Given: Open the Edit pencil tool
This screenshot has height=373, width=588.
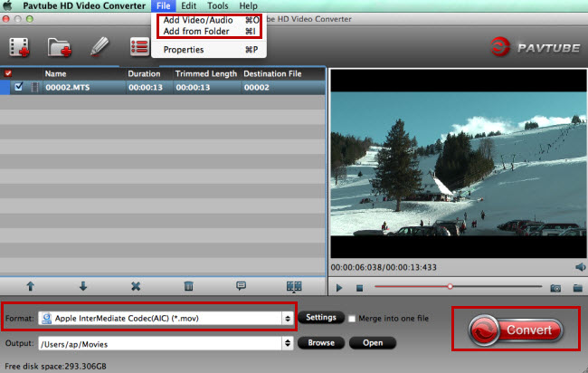Looking at the screenshot, I should tap(100, 47).
